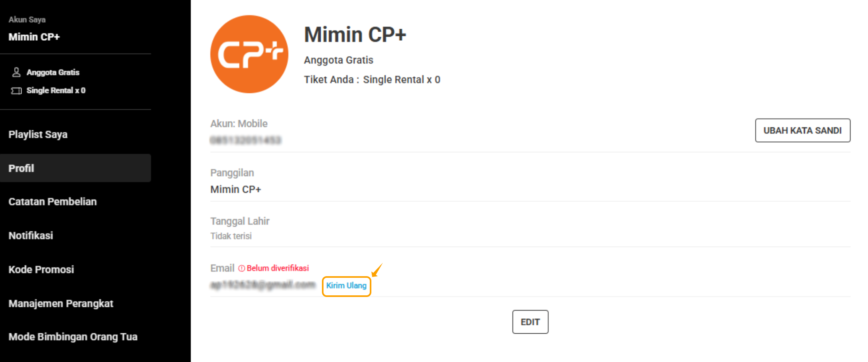The image size is (868, 362).
Task: Click the red unverified warning icon
Action: [x=241, y=268]
